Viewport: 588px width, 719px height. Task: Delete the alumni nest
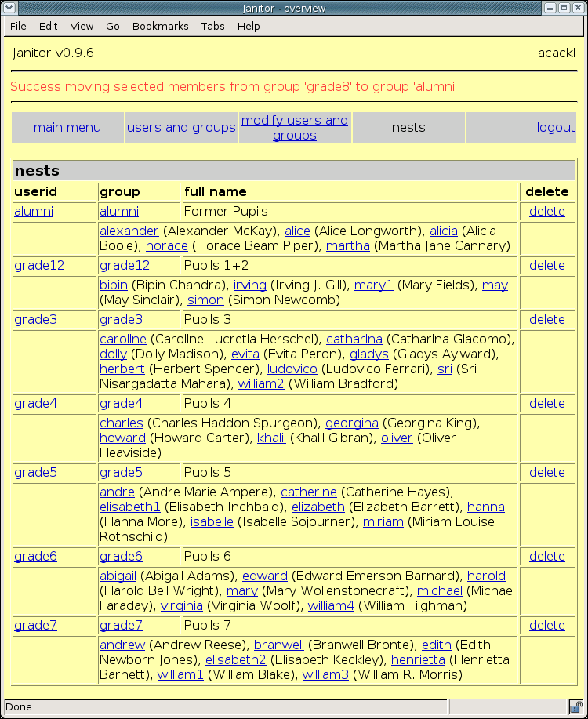click(x=546, y=212)
